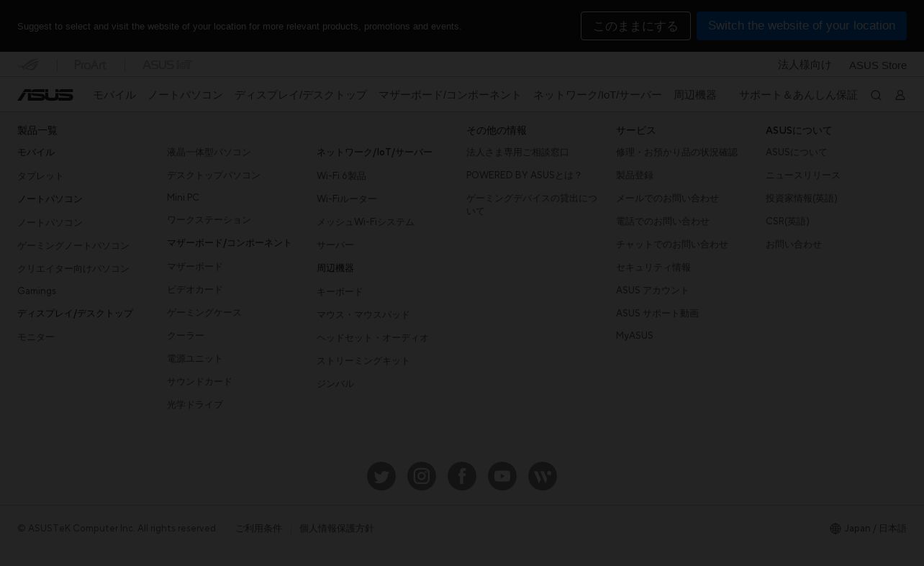Viewport: 924px width, 566px height.
Task: Go to the ASUS home logo
Action: [45, 95]
